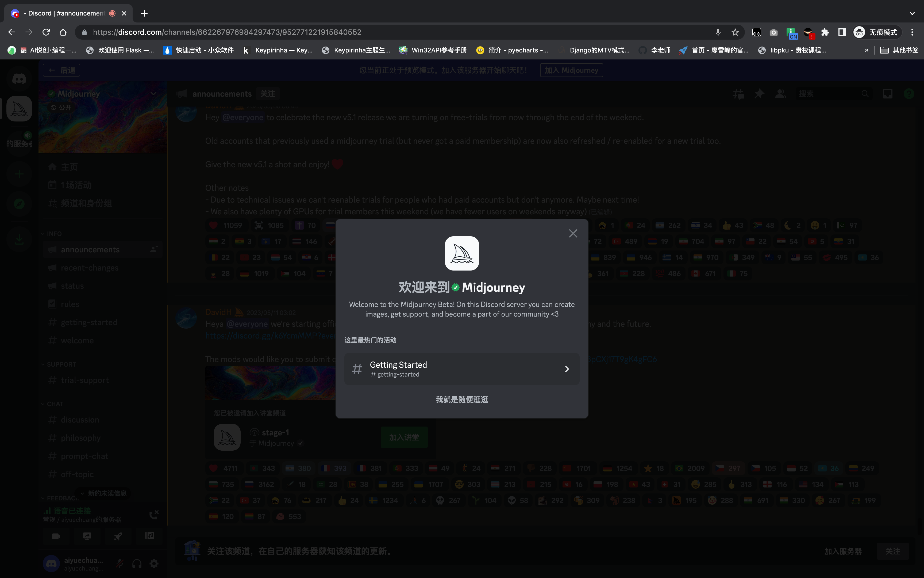Click the 后退 back button in Discord
The image size is (924, 578).
(61, 70)
